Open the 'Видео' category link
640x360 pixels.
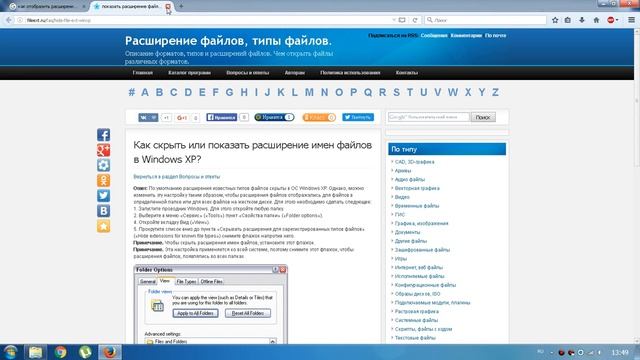click(402, 197)
